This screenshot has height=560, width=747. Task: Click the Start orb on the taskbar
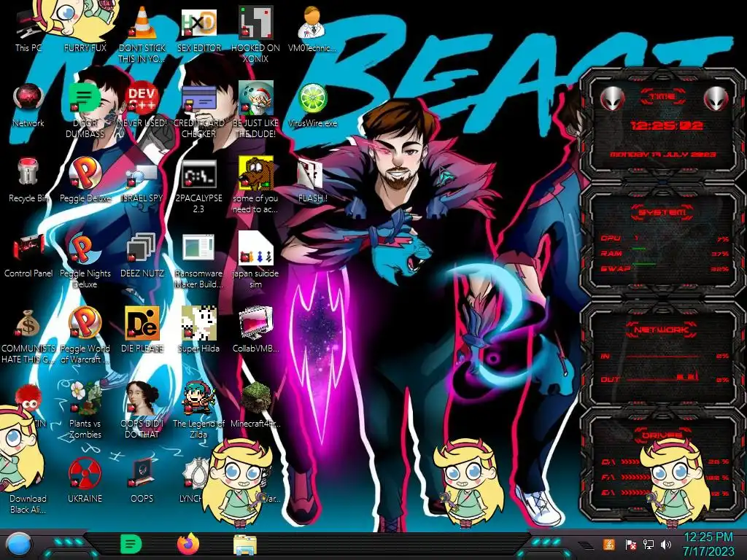click(x=18, y=544)
